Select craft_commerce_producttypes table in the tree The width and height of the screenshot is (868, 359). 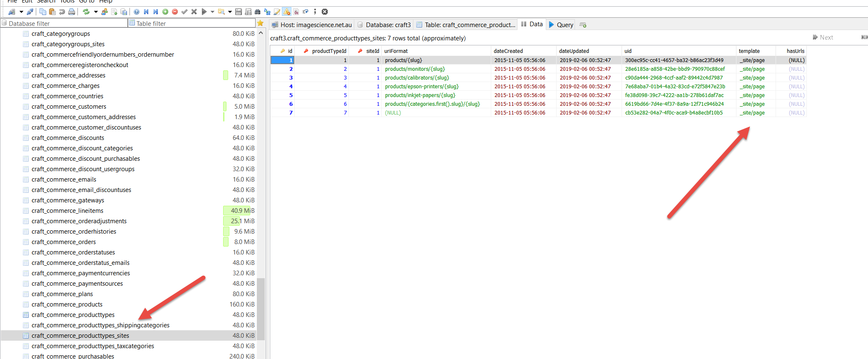click(73, 315)
